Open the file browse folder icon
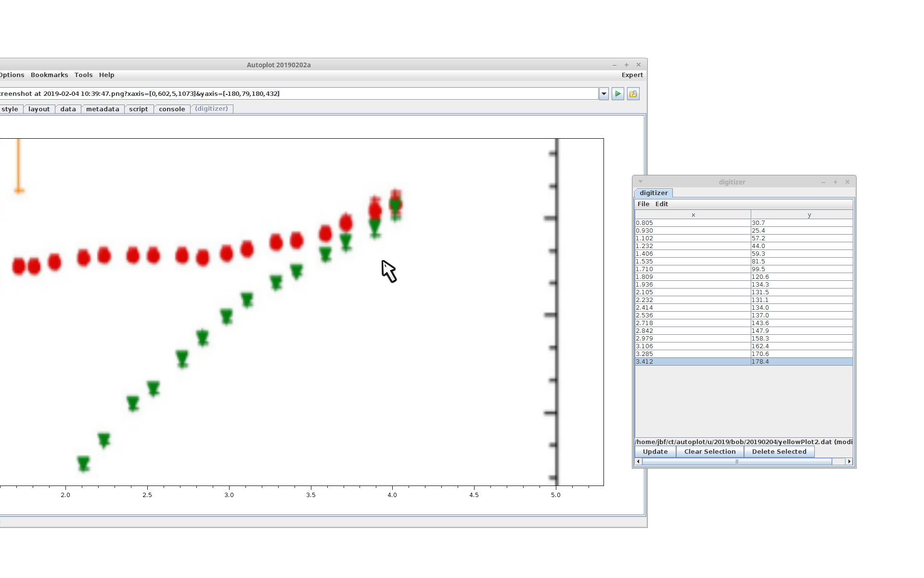The height and width of the screenshot is (578, 924). tap(633, 94)
